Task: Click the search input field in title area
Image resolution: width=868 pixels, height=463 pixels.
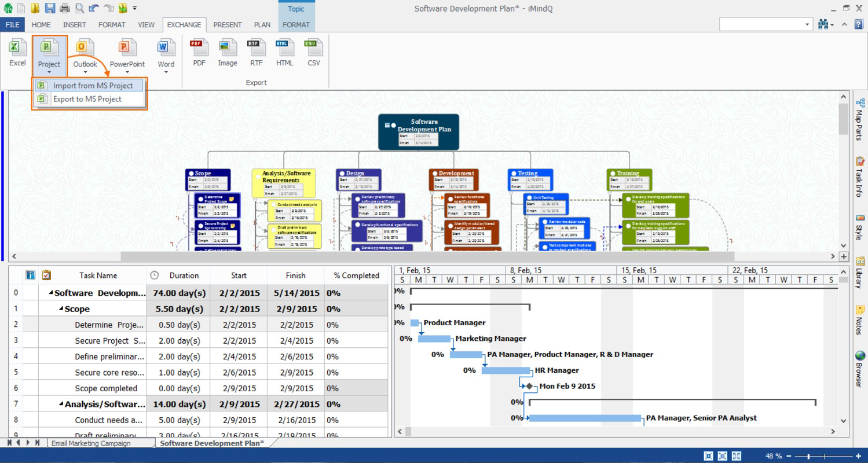Action: [761, 24]
